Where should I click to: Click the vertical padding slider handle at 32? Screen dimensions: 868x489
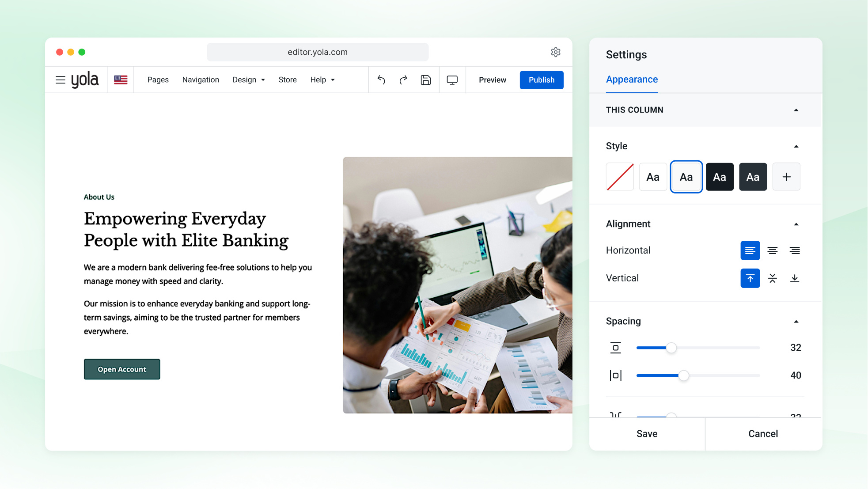click(671, 348)
